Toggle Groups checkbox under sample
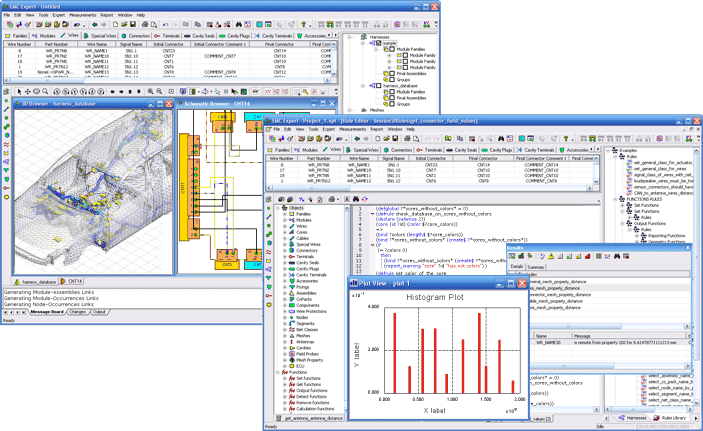Viewport: 703px width, 431px height. 392,79
